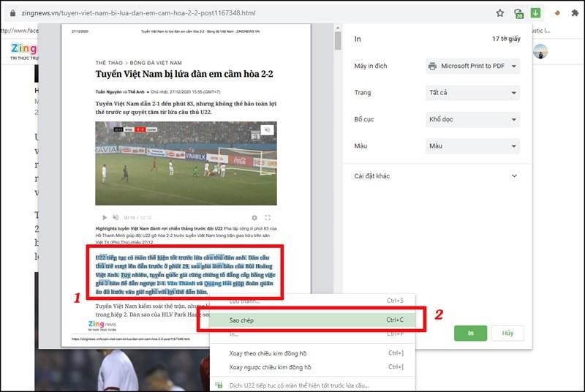This screenshot has width=585, height=392.
Task: Click the 17 tờ giấy page count
Action: 506,39
